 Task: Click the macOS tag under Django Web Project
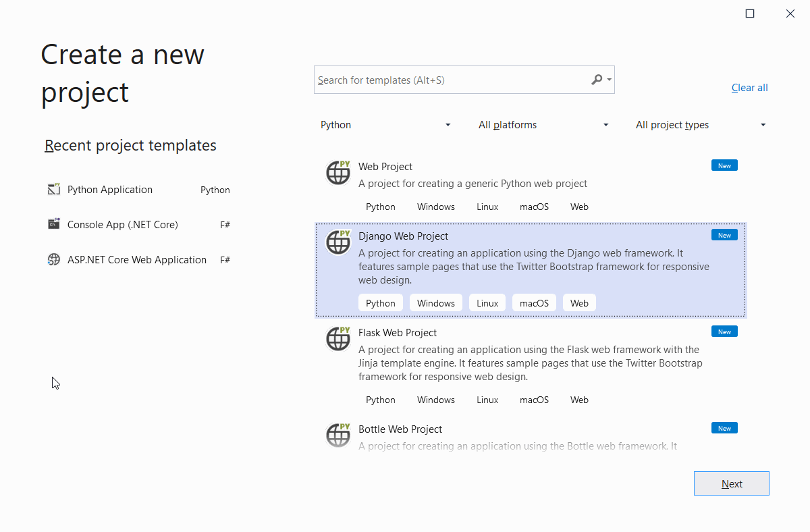534,303
